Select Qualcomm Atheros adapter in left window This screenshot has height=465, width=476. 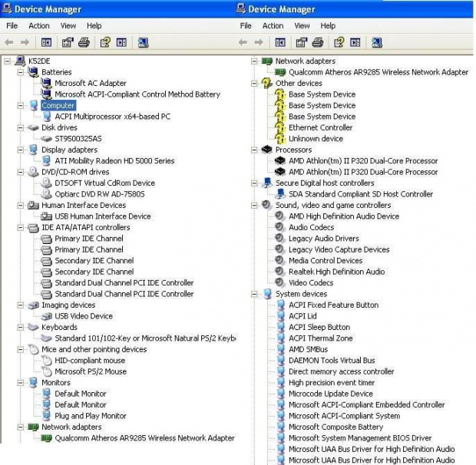(x=144, y=437)
